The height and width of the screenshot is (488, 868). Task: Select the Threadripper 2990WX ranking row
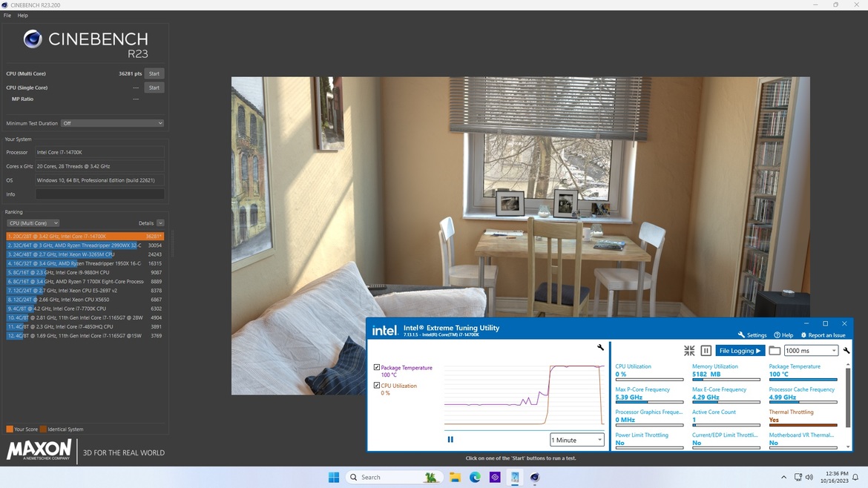click(85, 245)
